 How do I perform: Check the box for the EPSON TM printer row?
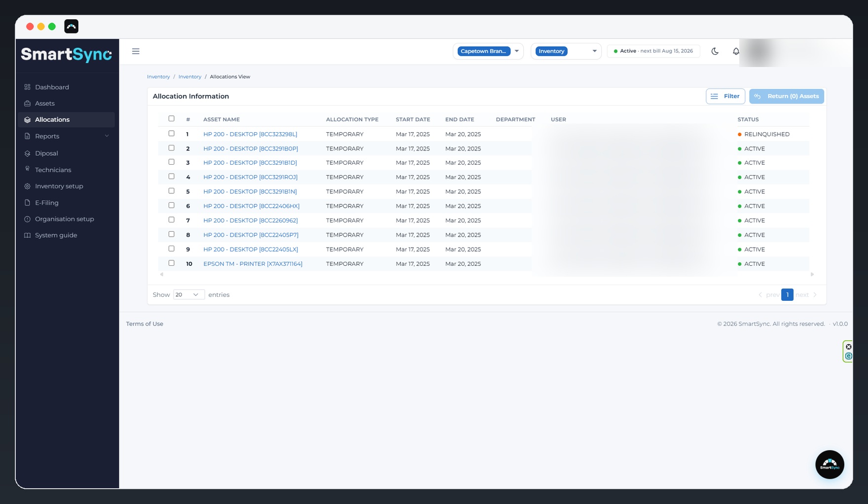pos(172,263)
